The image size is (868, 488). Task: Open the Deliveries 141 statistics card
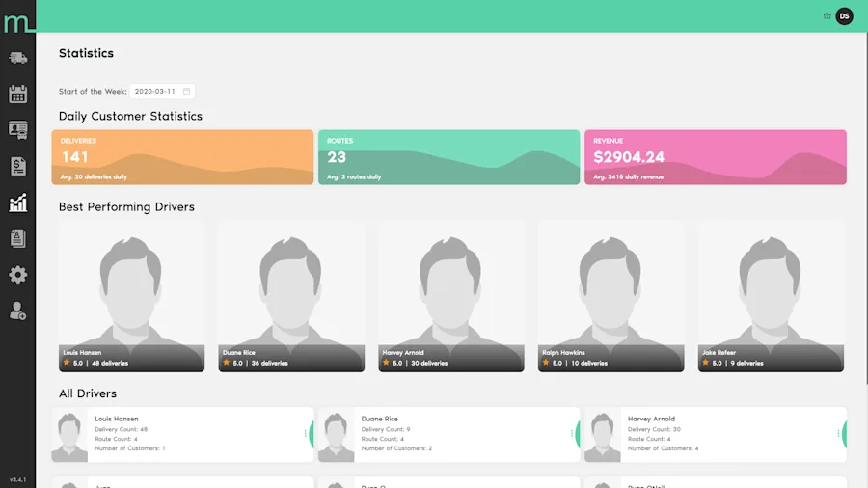(x=182, y=157)
